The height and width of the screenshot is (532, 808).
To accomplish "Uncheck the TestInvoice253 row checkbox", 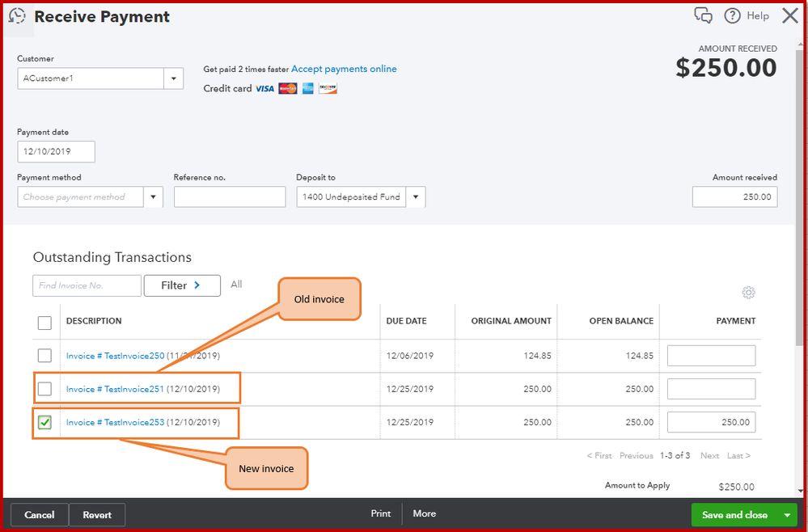I will (x=44, y=422).
